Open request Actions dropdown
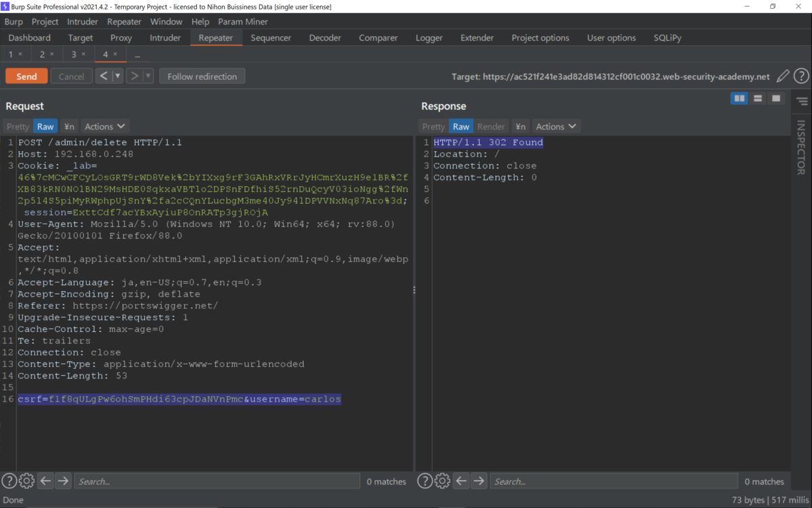 [105, 127]
